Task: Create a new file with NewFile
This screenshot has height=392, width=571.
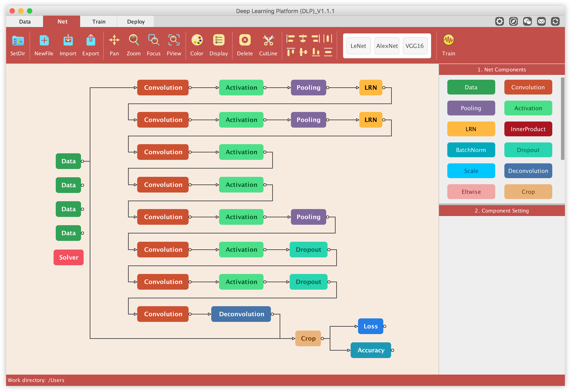Action: coord(44,41)
